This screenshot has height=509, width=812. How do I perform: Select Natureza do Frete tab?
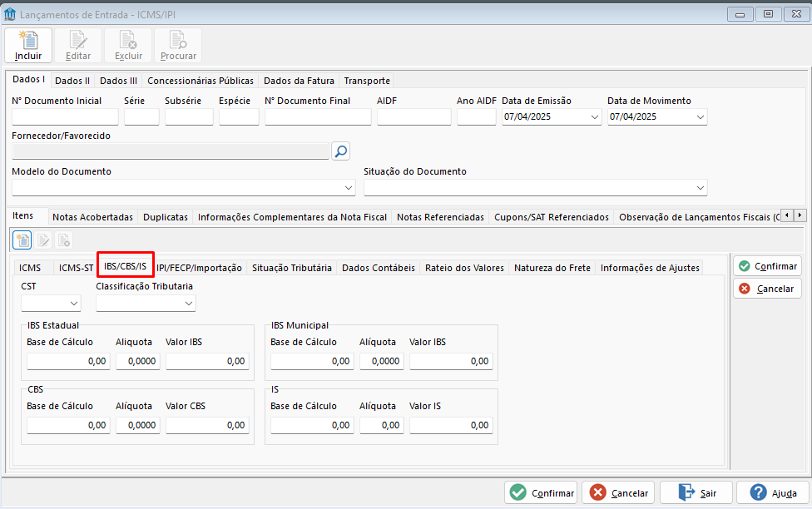[552, 268]
